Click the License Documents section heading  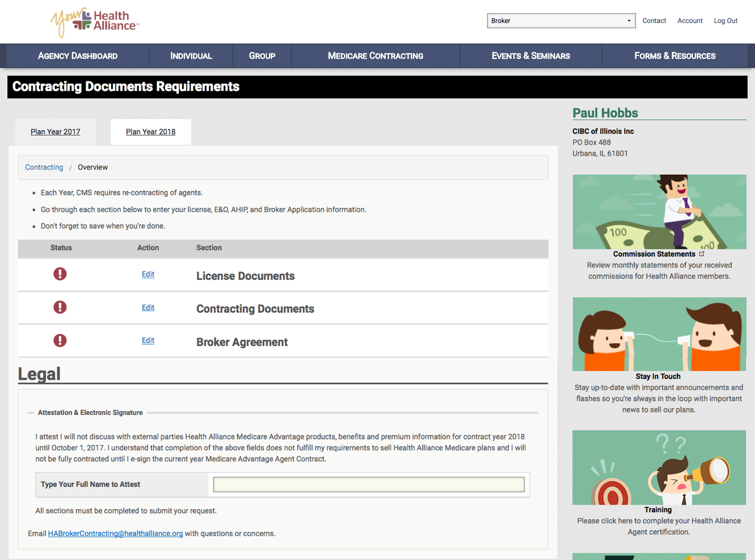(245, 276)
